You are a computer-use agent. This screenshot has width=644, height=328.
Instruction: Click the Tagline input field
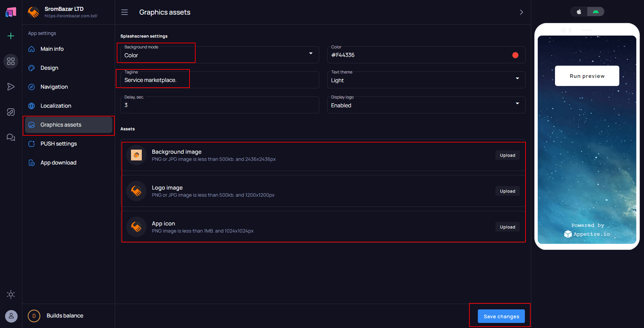[x=220, y=80]
